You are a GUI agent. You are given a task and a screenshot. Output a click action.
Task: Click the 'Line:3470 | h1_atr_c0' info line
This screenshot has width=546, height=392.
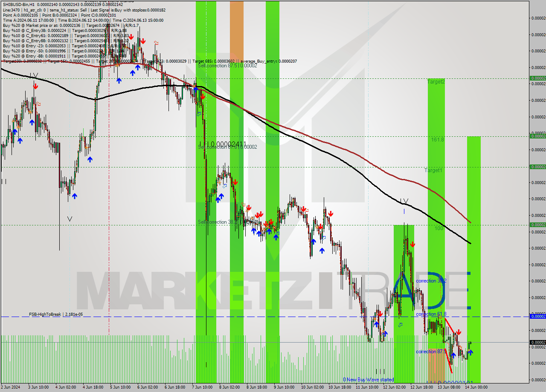coord(84,10)
